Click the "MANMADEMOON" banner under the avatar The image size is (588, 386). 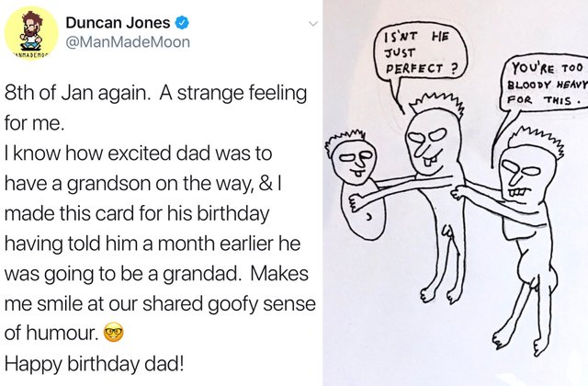pos(31,55)
